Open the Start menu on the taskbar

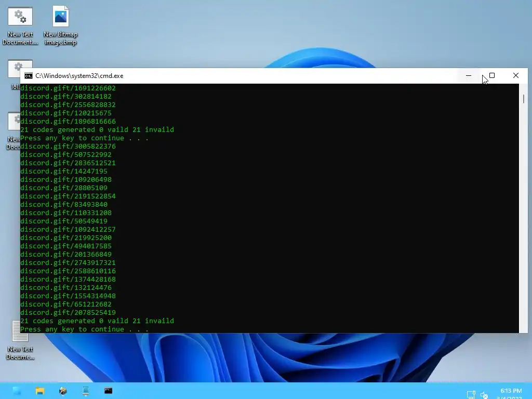pos(17,391)
